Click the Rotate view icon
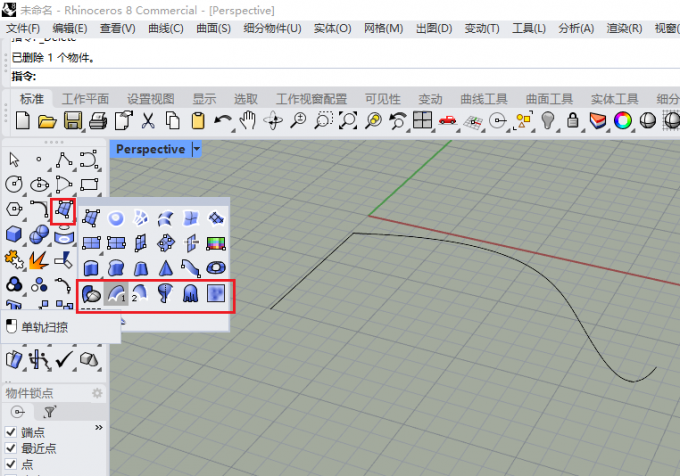Screen dimensions: 680x476 (273, 121)
